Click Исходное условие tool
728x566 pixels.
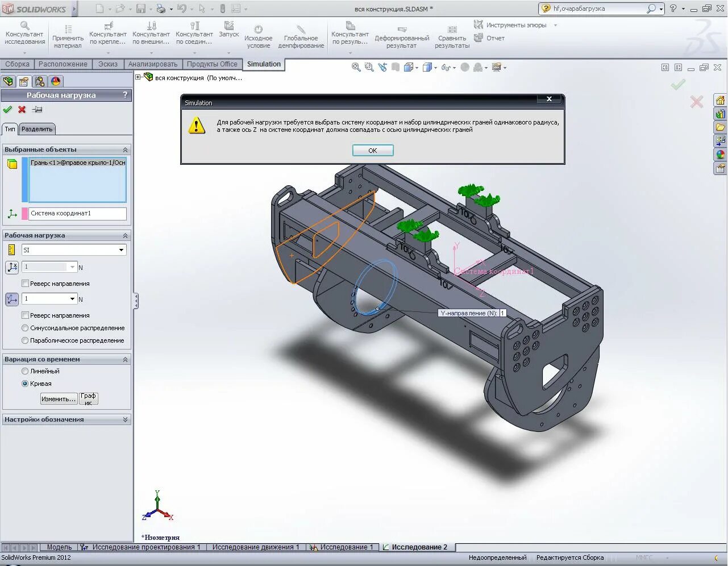258,38
